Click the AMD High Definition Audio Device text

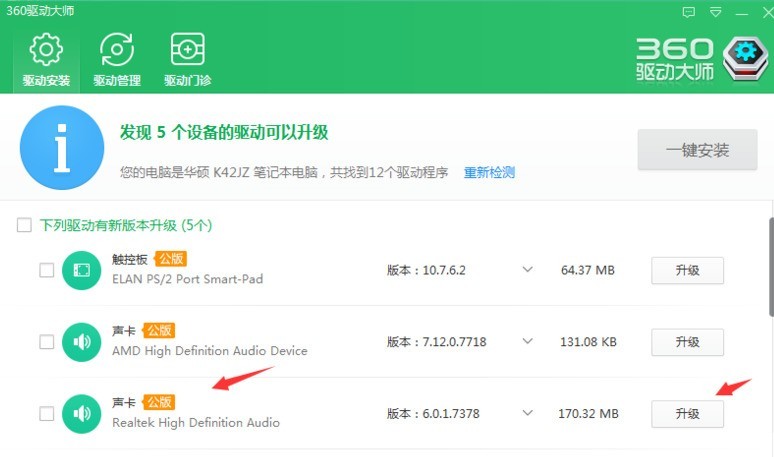[210, 350]
